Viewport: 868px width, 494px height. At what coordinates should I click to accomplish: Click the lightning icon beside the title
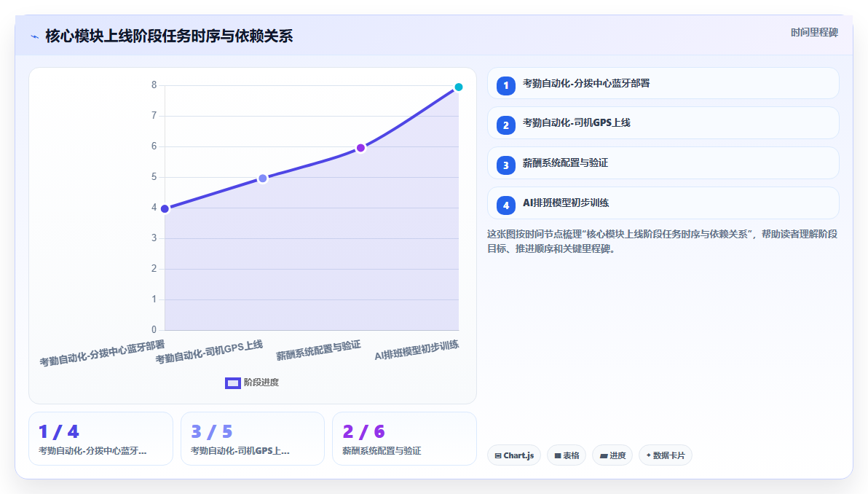34,36
